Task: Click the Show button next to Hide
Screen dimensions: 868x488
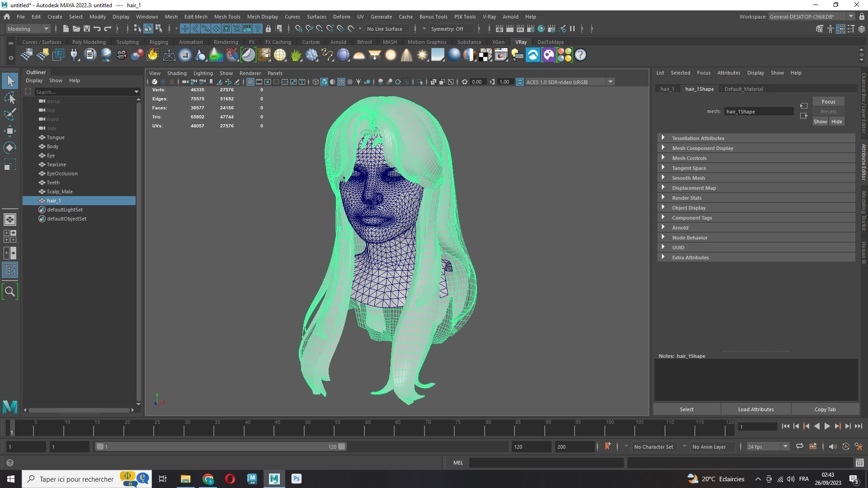Action: click(x=820, y=122)
